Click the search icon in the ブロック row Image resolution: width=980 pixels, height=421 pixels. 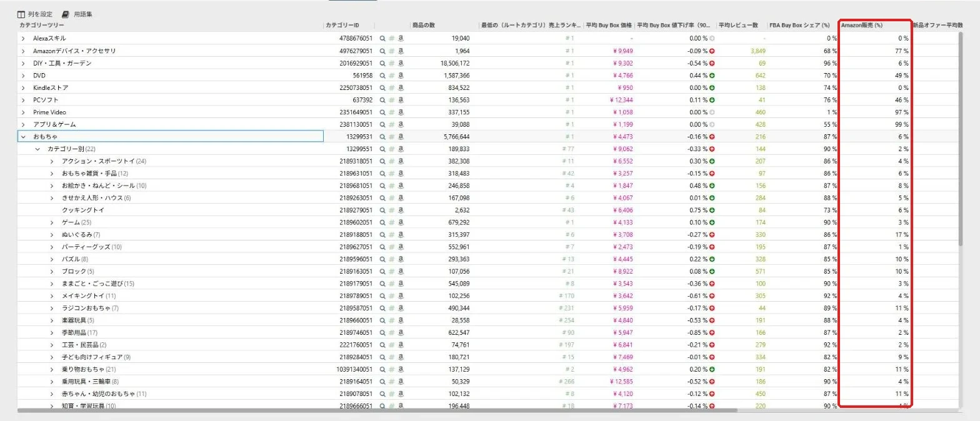(x=382, y=271)
